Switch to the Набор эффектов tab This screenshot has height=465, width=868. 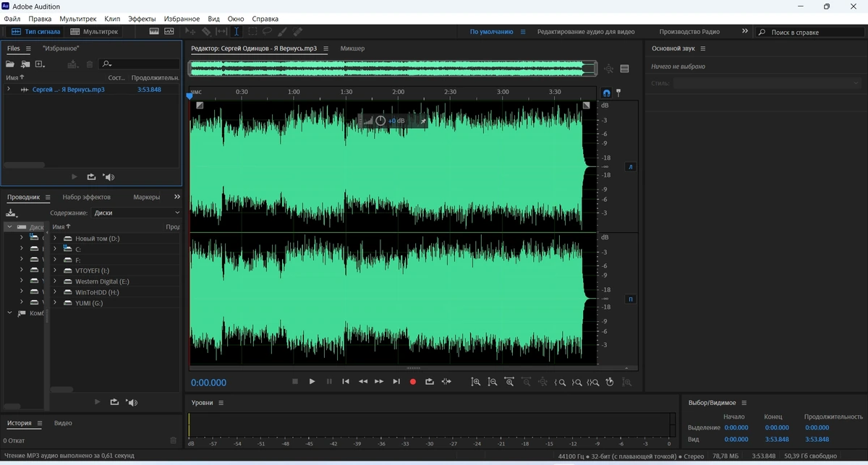point(86,197)
